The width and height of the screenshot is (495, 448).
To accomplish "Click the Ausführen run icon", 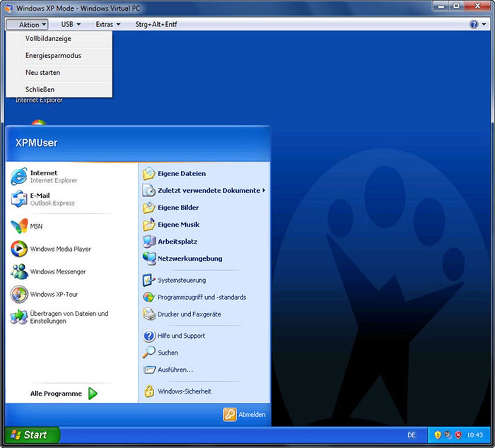I will (x=149, y=370).
